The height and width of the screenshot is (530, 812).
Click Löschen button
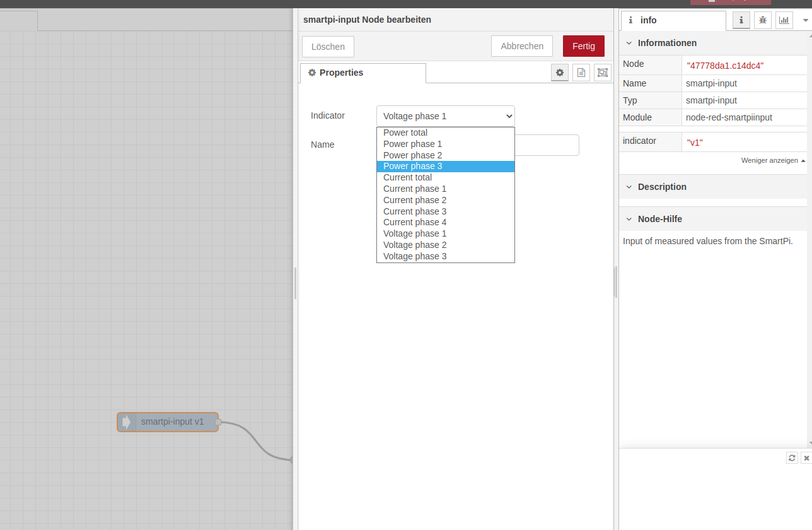coord(328,47)
